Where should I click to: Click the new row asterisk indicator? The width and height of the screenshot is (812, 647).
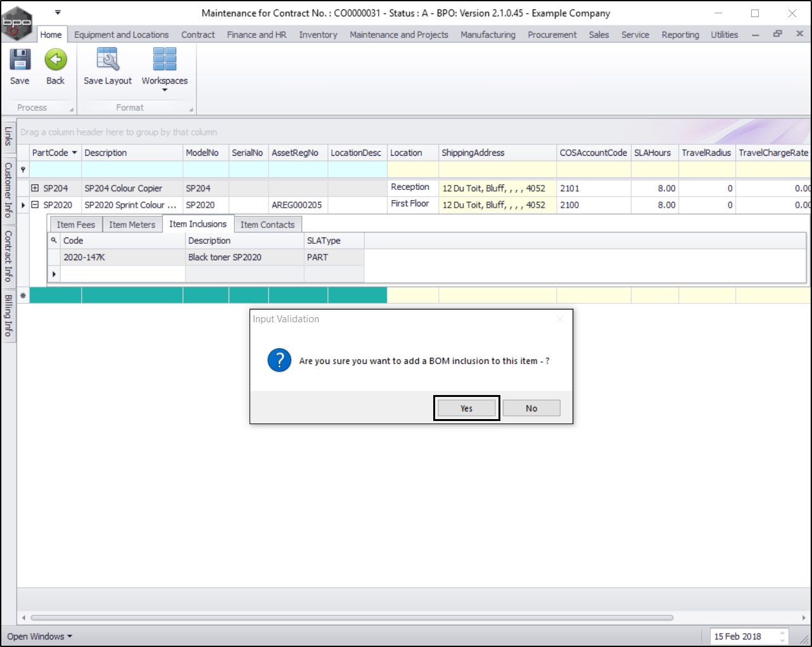23,295
